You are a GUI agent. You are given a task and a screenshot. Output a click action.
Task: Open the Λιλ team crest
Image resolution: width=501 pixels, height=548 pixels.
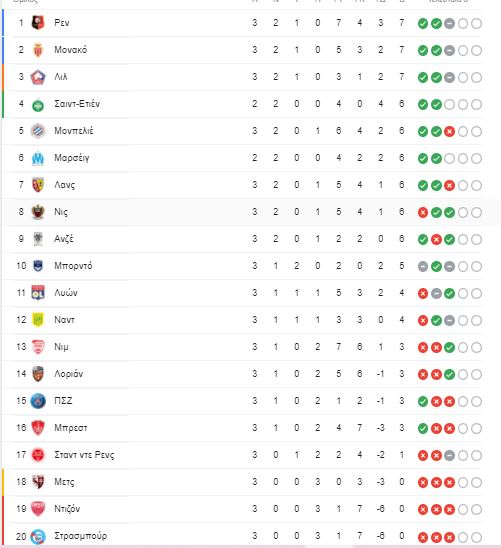pos(38,77)
